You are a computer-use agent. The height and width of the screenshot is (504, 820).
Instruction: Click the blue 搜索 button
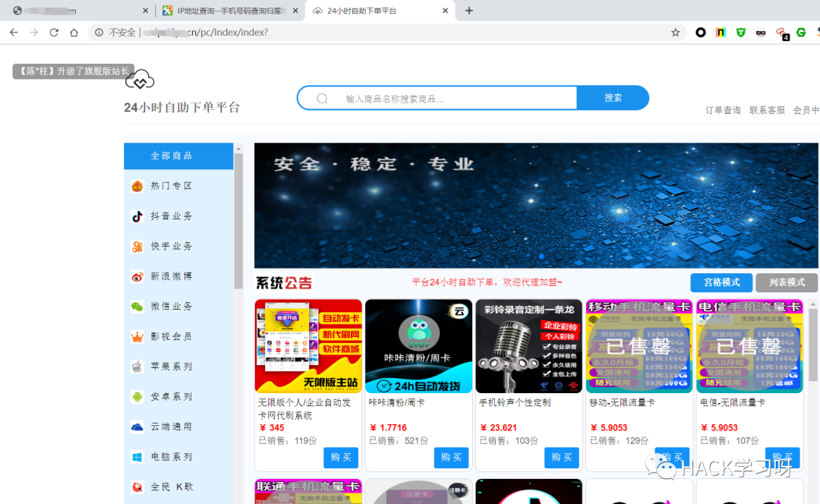(613, 98)
